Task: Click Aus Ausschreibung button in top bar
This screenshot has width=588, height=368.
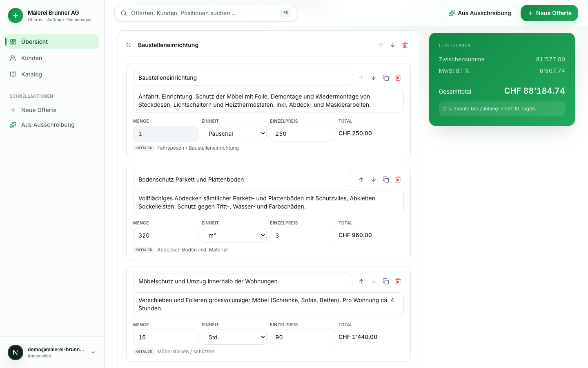Action: point(480,13)
